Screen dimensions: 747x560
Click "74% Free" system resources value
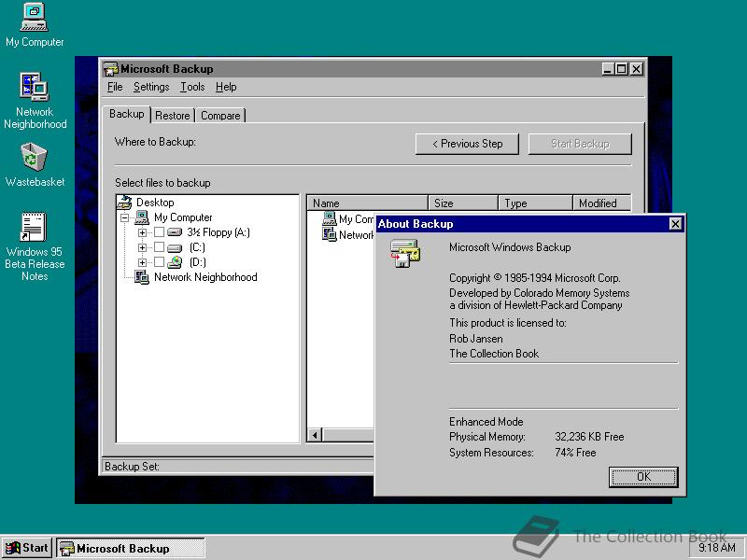pyautogui.click(x=575, y=453)
